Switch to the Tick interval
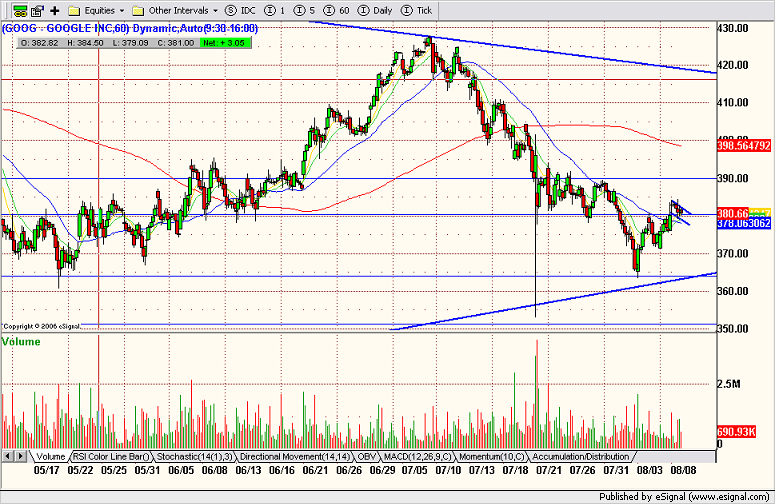Screen dimensions: 775x504 tap(417, 10)
